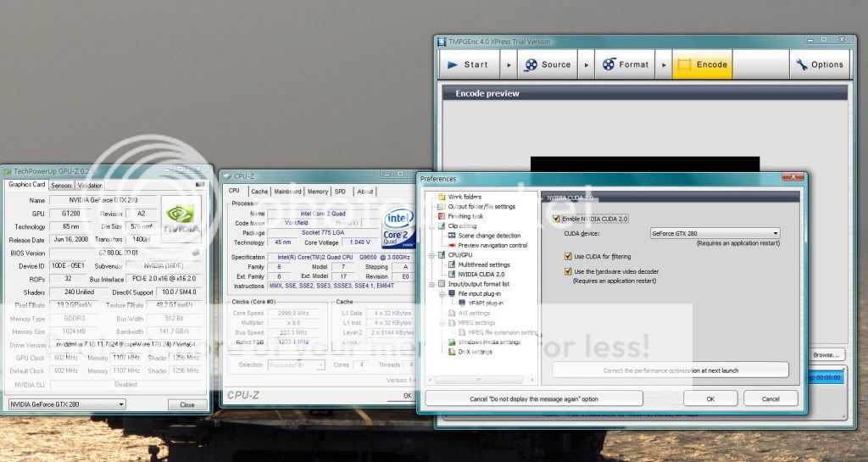This screenshot has width=868, height=462.
Task: Select the Encode stage in TMPGEnc
Action: [703, 64]
